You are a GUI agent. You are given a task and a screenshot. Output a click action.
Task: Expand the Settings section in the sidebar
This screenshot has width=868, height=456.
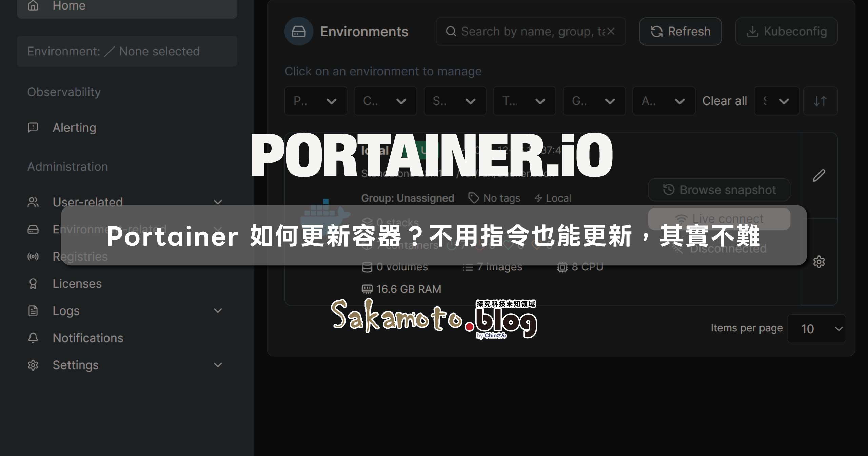(218, 365)
